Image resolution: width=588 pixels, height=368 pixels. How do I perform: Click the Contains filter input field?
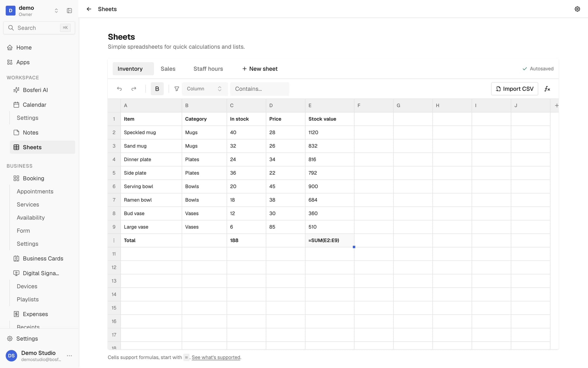[x=259, y=89]
